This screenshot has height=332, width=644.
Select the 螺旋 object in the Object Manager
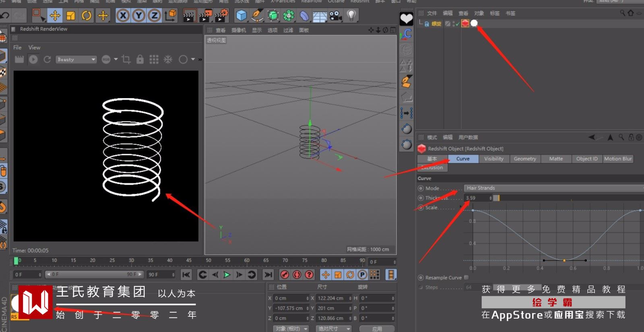click(436, 24)
